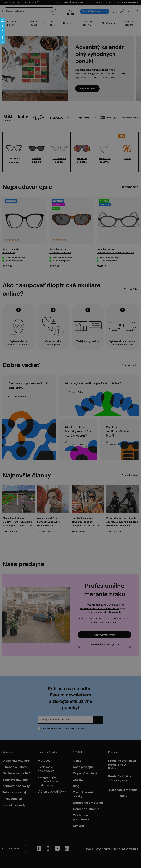The image size is (141, 868).
Task: Open the wishlist heart icon
Action: (x=129, y=11)
